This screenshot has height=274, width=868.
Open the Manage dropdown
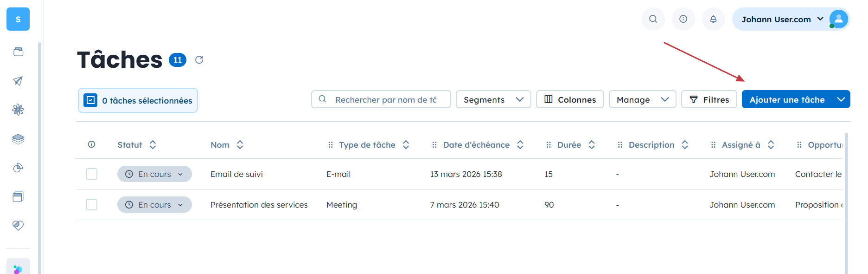642,99
